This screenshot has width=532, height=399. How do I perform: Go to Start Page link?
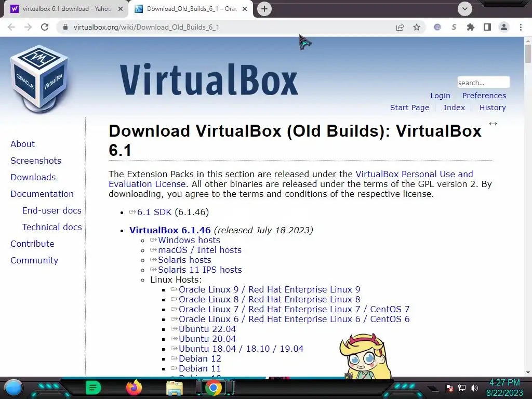coord(409,108)
